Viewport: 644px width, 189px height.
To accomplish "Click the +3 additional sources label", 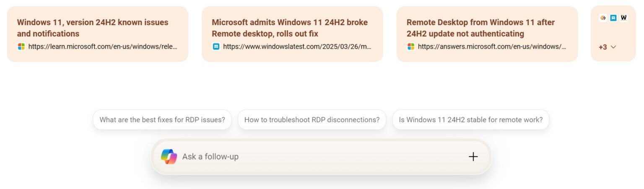I will (x=603, y=47).
